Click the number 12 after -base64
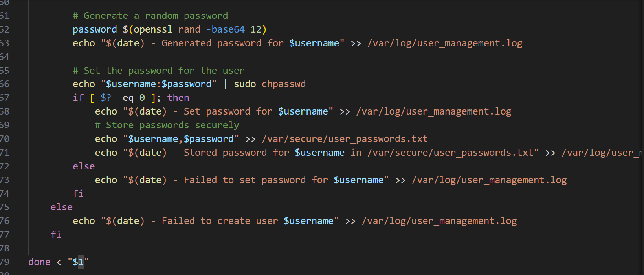 point(256,29)
